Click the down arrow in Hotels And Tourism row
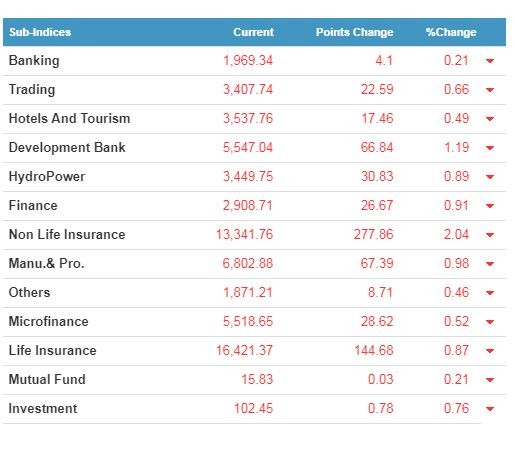The width and height of the screenshot is (515, 450). point(490,119)
